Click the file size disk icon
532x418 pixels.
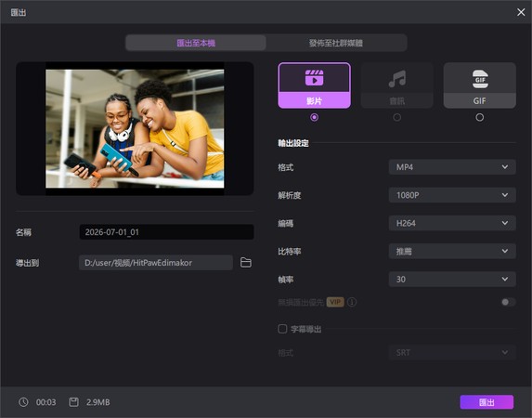coord(73,402)
